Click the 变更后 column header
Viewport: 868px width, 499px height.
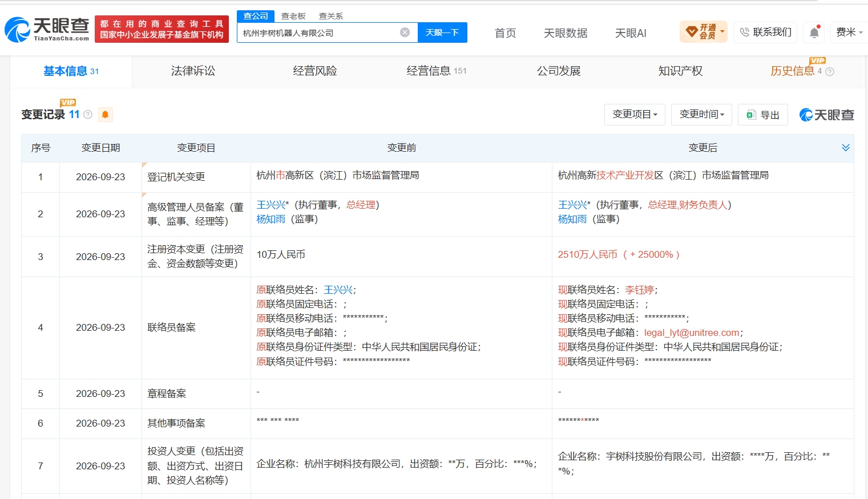click(703, 148)
